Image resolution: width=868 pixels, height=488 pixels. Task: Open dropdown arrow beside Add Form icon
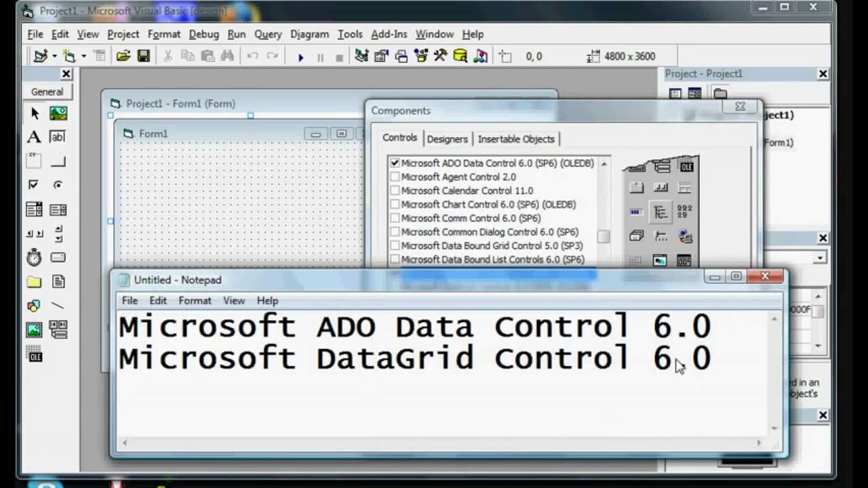83,56
